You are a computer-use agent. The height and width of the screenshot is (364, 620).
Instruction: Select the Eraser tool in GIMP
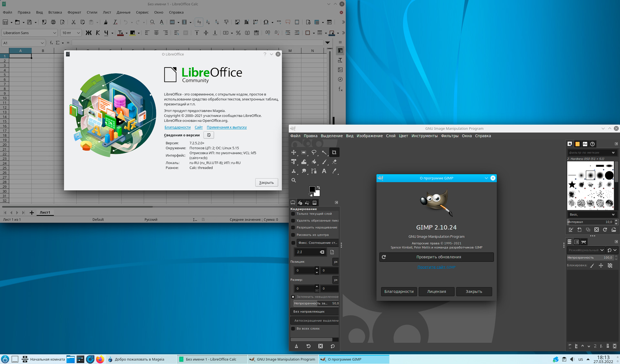[334, 162]
